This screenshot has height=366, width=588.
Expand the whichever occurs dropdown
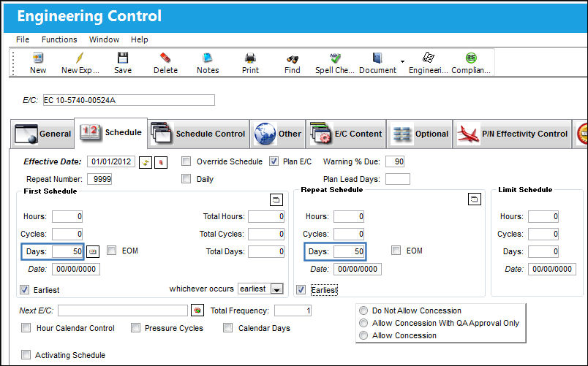(x=276, y=289)
